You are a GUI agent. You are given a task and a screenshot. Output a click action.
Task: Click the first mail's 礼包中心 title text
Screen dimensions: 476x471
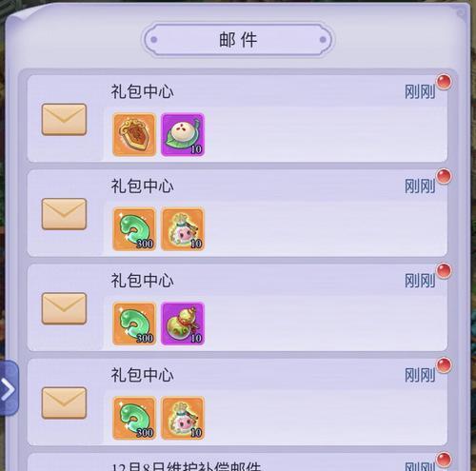click(x=142, y=91)
